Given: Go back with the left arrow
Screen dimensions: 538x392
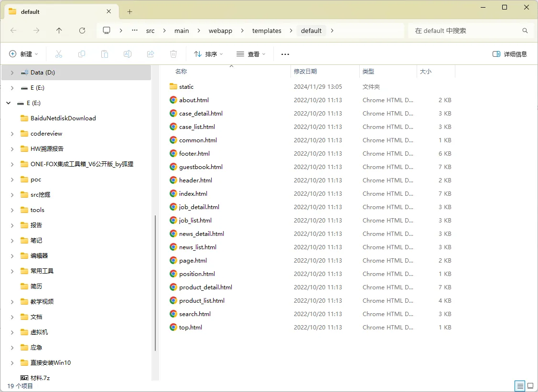Looking at the screenshot, I should 13,31.
